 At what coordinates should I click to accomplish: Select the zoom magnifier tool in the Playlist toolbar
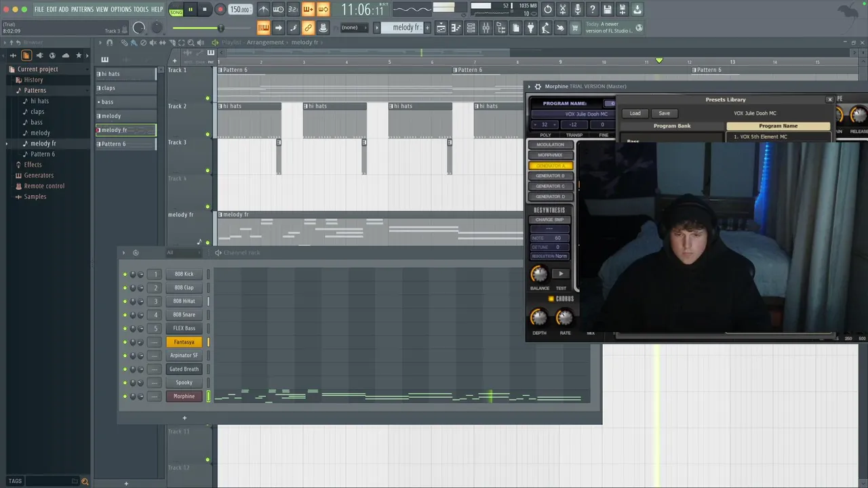click(x=191, y=43)
